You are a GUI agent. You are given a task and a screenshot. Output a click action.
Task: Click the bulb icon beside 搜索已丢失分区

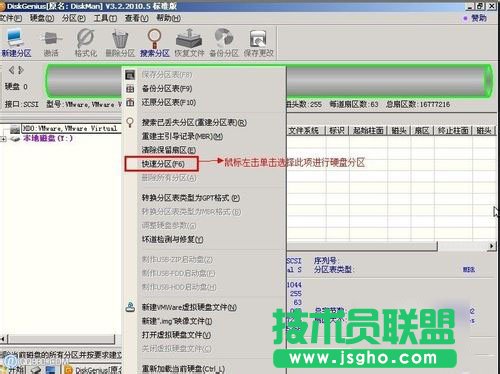130,122
